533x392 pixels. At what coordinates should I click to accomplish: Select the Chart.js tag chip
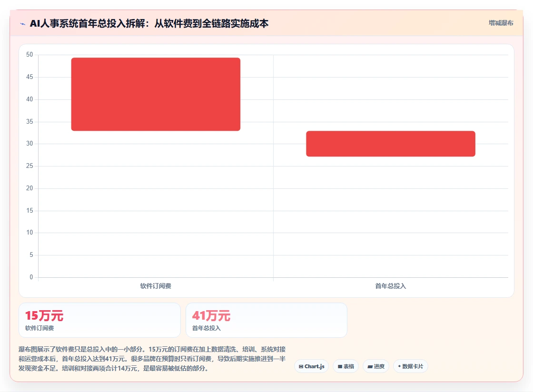point(311,366)
